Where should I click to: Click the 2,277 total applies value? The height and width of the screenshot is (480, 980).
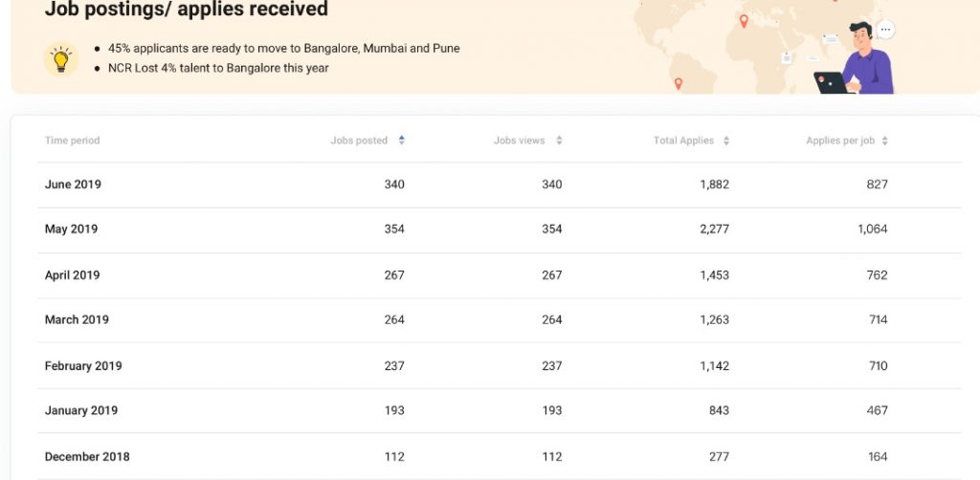point(714,229)
